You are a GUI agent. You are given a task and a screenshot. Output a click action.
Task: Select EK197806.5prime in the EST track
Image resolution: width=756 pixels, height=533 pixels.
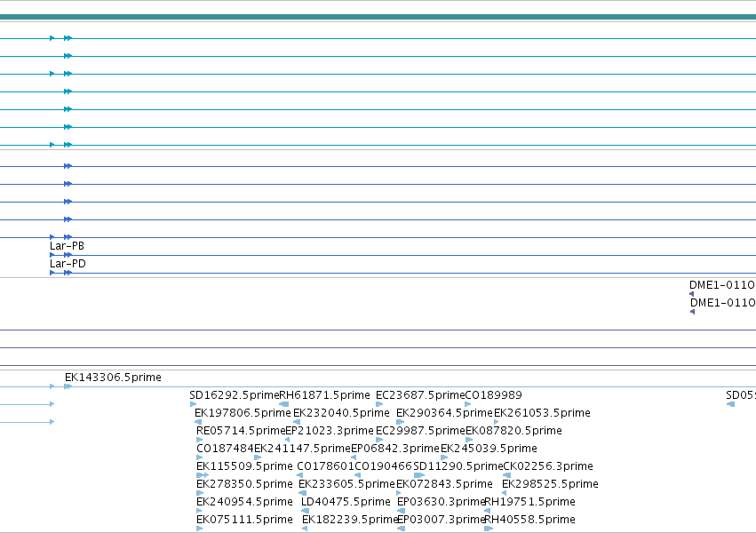(243, 413)
